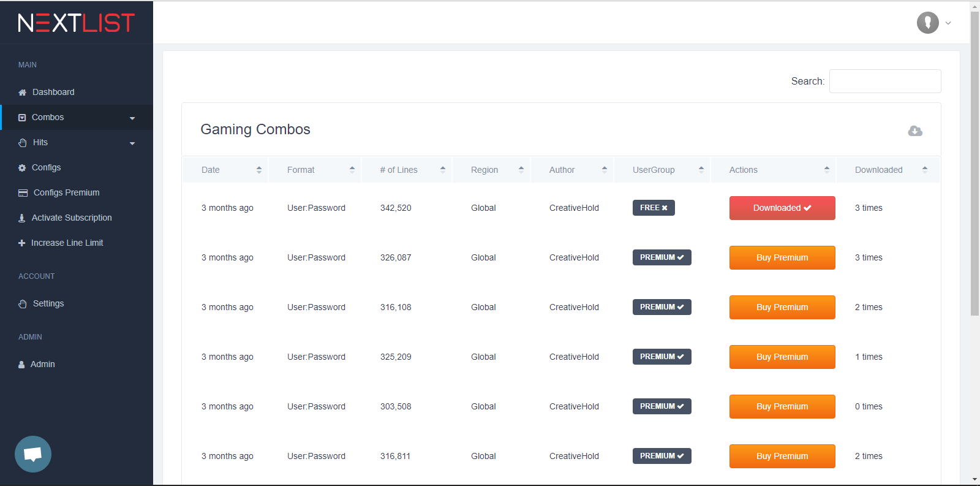Open the Admin menu item

pos(77,364)
